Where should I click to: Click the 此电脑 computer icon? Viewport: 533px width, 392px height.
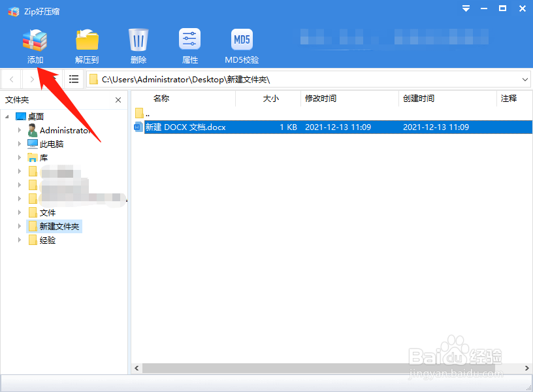33,144
